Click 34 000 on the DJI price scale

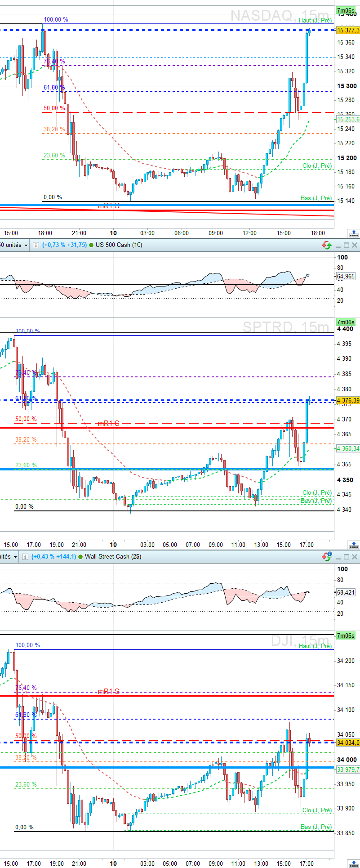click(x=347, y=760)
